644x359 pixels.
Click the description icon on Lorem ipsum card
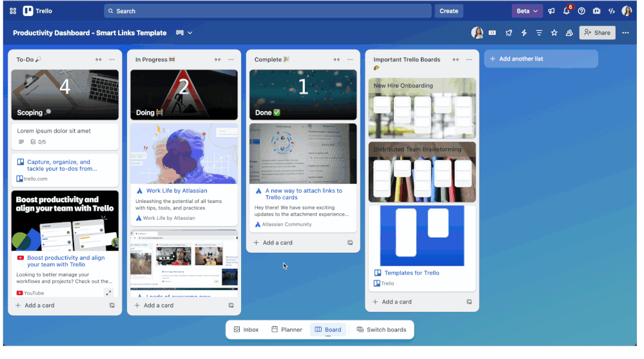tap(21, 142)
